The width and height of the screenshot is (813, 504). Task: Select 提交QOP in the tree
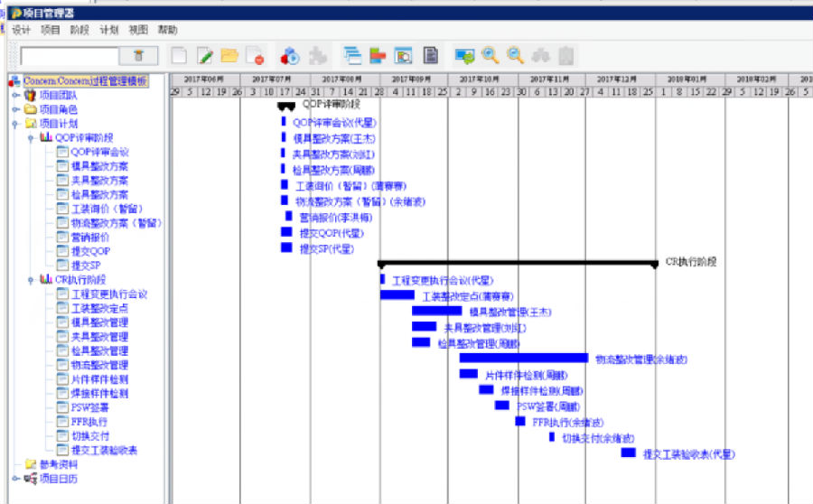tap(90, 251)
